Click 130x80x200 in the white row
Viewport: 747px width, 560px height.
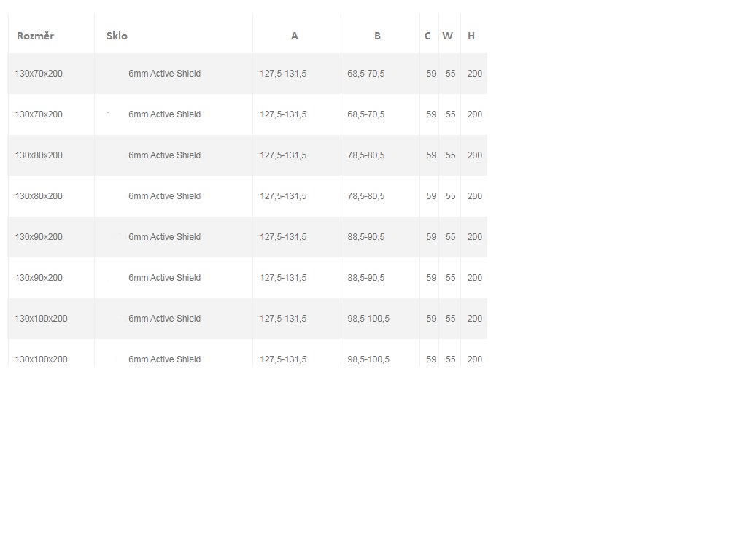[x=39, y=196]
